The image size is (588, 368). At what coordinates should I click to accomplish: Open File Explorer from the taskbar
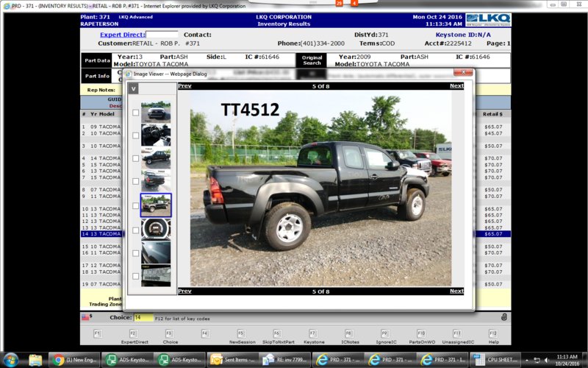[35, 360]
